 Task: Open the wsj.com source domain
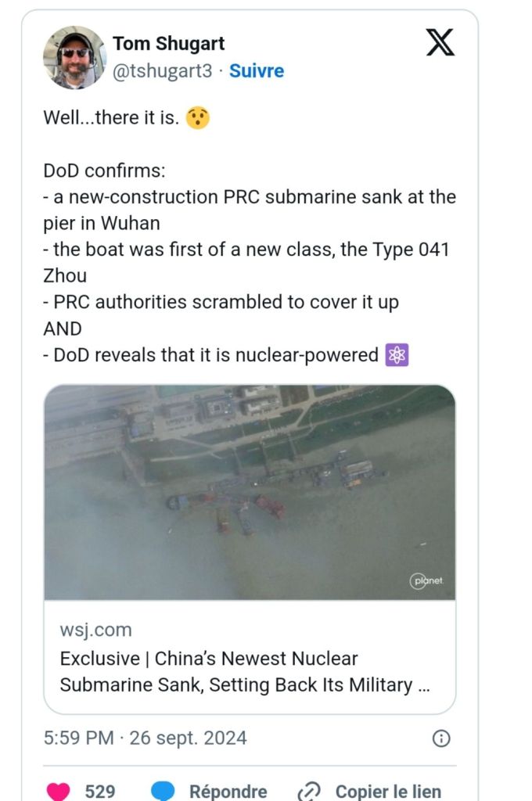click(95, 630)
